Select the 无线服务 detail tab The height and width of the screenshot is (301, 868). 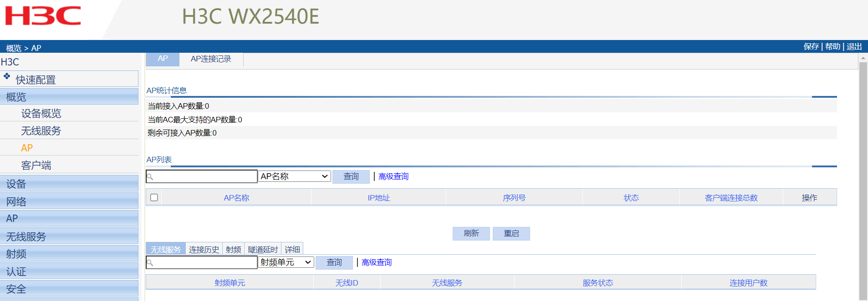(x=166, y=249)
